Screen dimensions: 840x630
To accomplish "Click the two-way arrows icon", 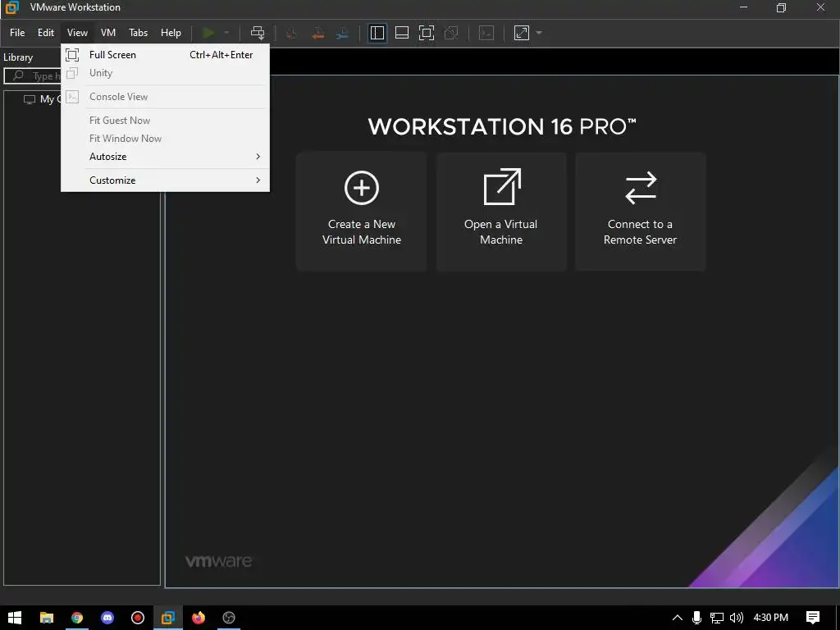I will click(x=641, y=188).
